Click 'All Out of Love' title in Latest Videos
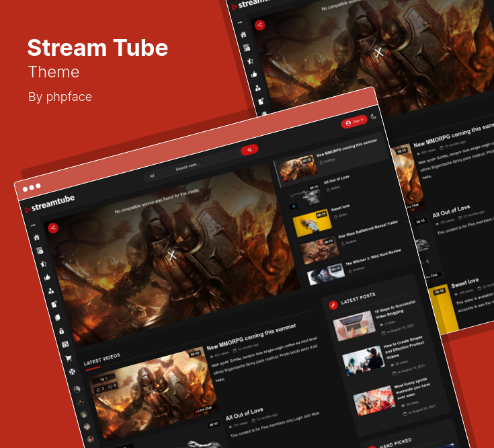Screen dimensions: 494x448 pos(245,414)
